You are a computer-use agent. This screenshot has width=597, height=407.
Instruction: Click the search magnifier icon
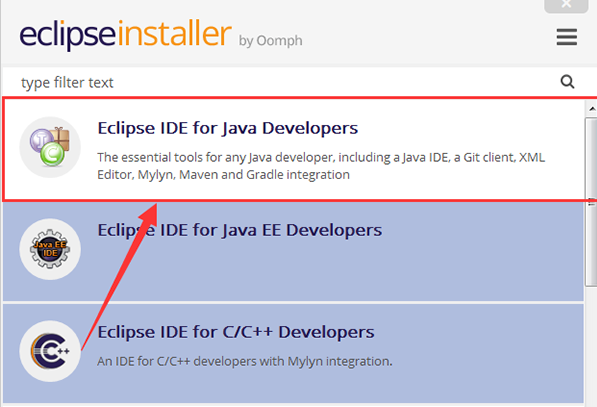567,81
